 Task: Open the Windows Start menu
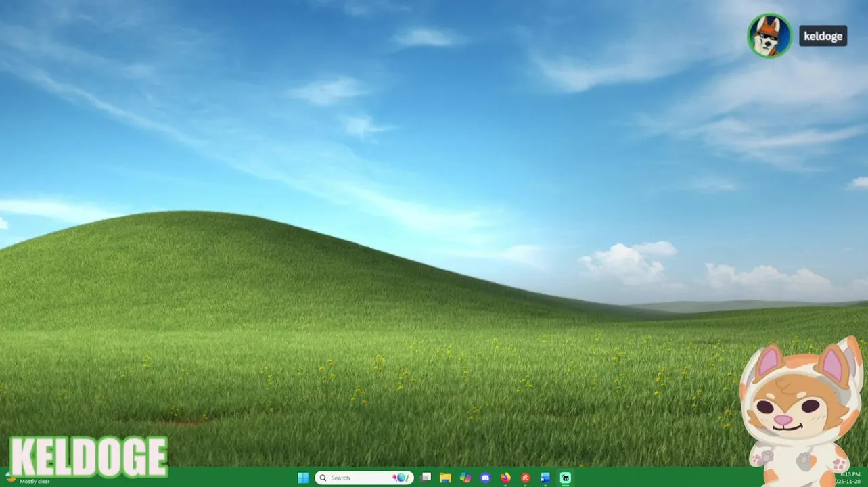pyautogui.click(x=303, y=478)
